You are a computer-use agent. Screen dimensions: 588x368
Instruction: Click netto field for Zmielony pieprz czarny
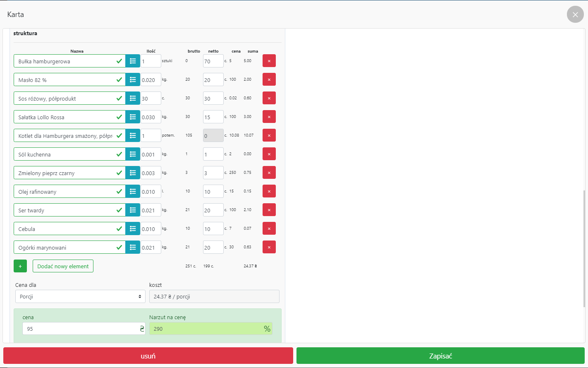click(x=213, y=173)
